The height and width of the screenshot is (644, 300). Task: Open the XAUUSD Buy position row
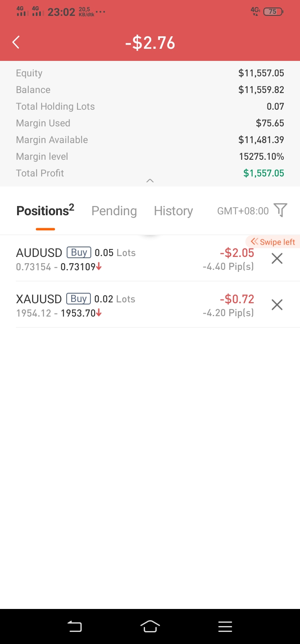point(150,305)
